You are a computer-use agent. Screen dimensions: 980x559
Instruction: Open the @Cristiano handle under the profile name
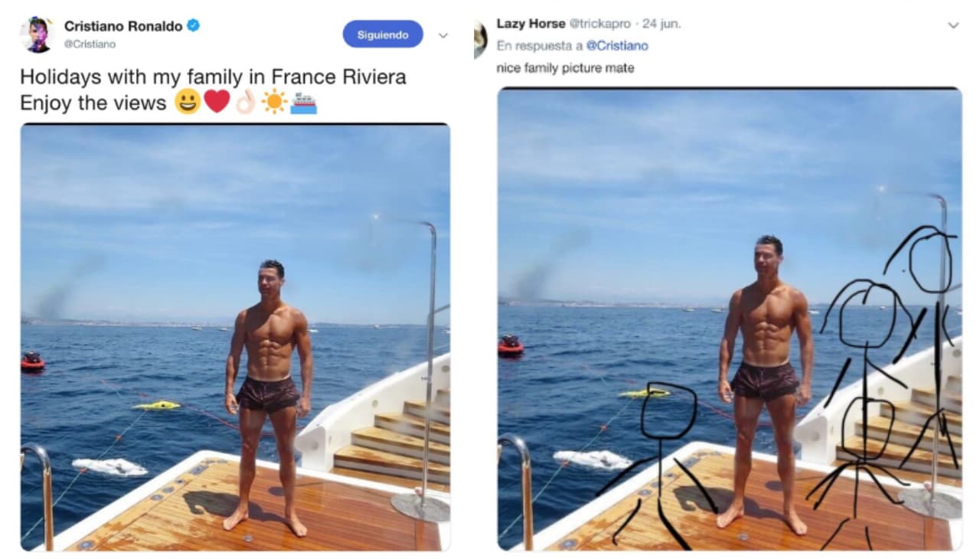[90, 44]
